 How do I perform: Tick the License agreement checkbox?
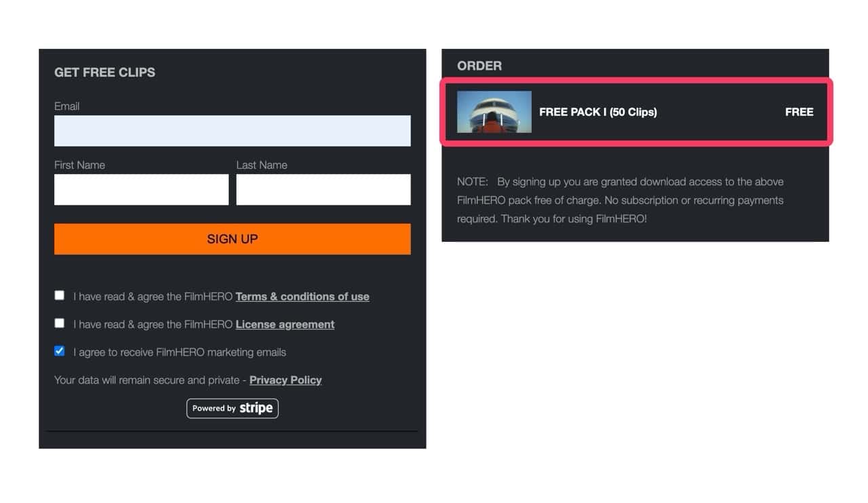pyautogui.click(x=60, y=323)
